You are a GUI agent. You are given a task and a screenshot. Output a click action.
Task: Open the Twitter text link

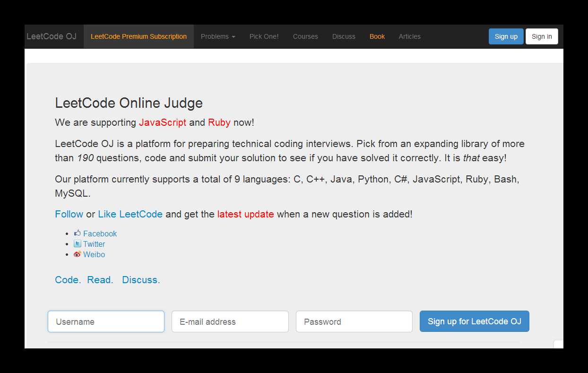click(x=94, y=244)
